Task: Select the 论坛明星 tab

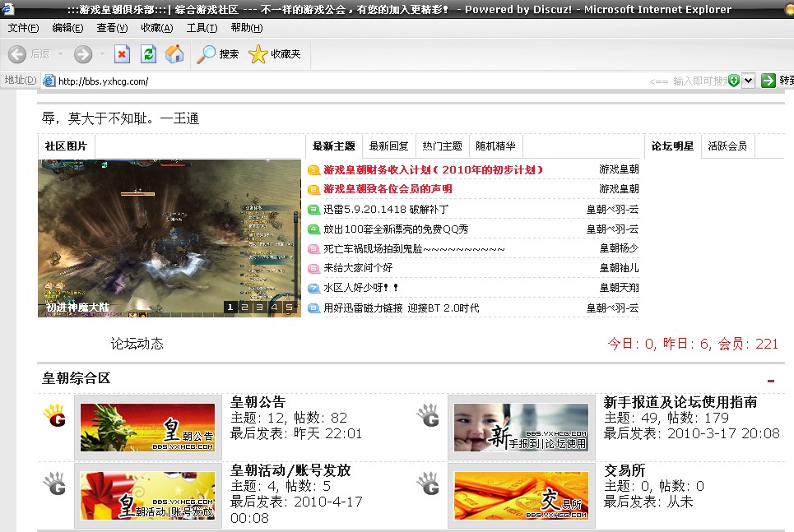Action: (672, 146)
